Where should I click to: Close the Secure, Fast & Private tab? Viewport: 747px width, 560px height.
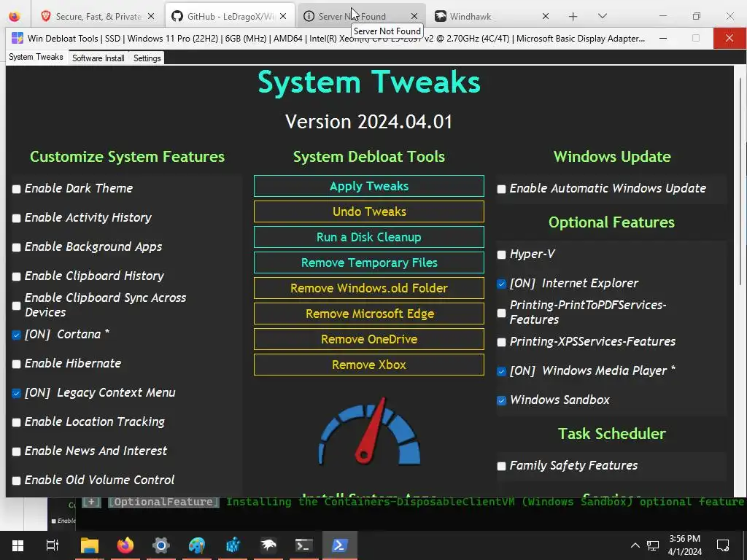[151, 16]
